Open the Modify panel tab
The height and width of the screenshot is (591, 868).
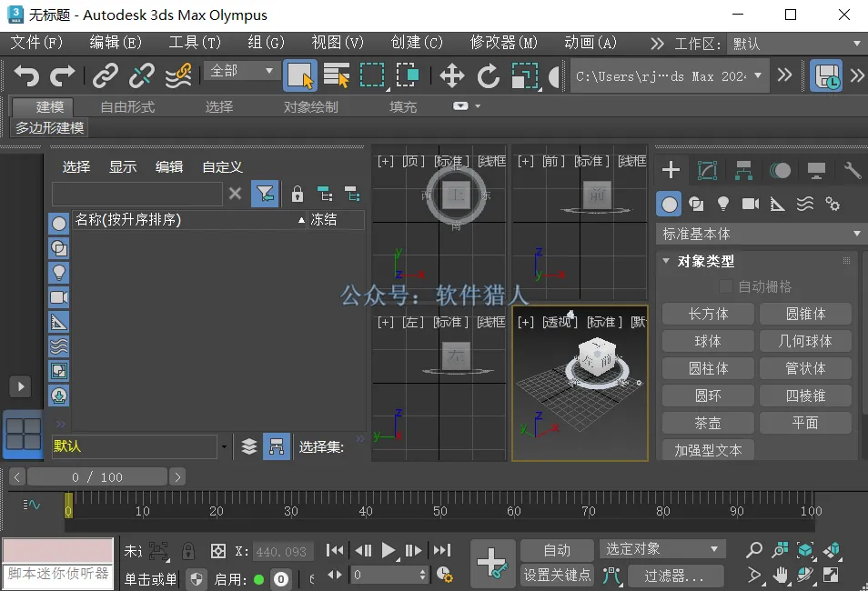[x=707, y=170]
